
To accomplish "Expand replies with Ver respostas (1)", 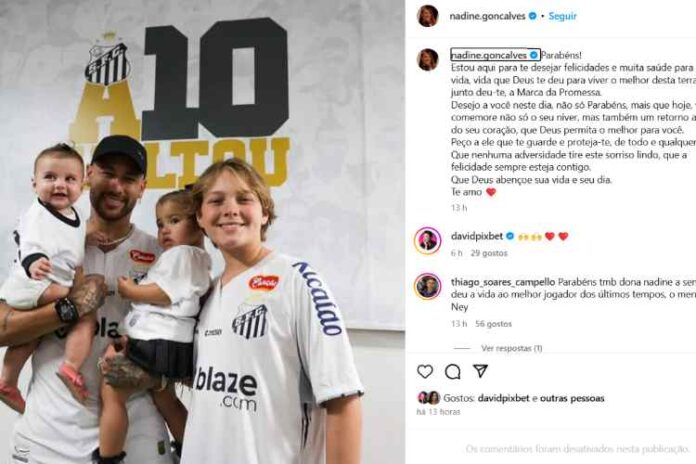I will (x=511, y=348).
